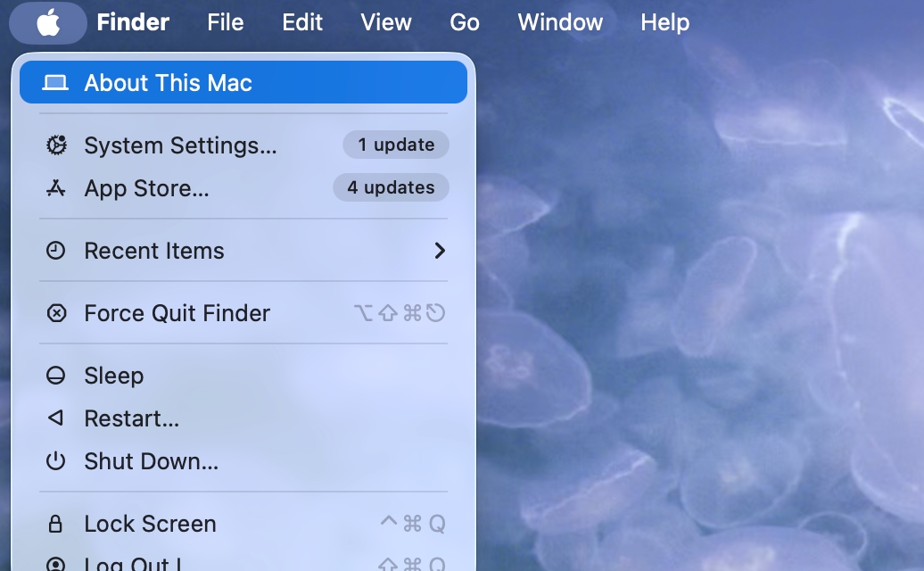Click the padlock icon beside Lock Screen
The height and width of the screenshot is (571, 924).
click(55, 524)
